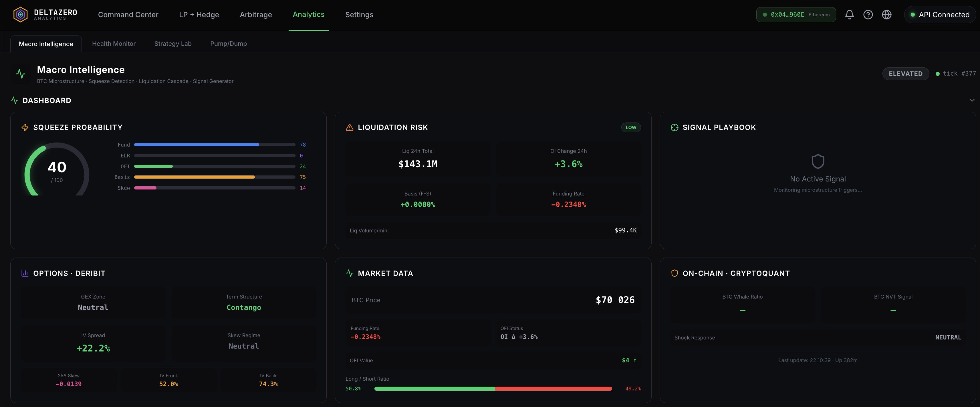Collapse the Dashboard section chevron
Viewport: 980px width, 407px height.
[x=972, y=100]
